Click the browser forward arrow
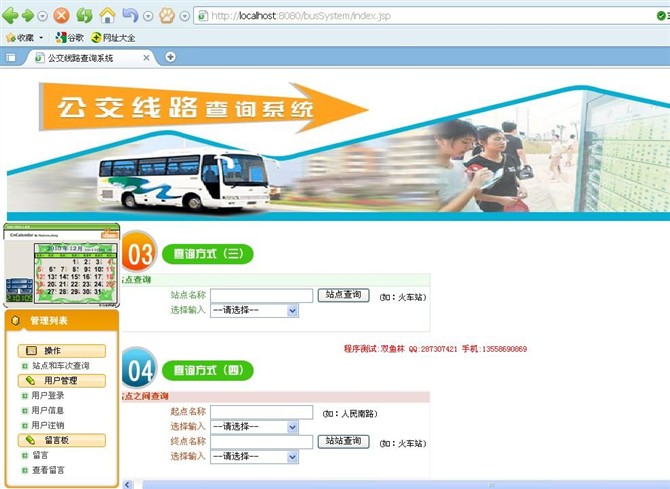The image size is (670, 489). tap(28, 16)
